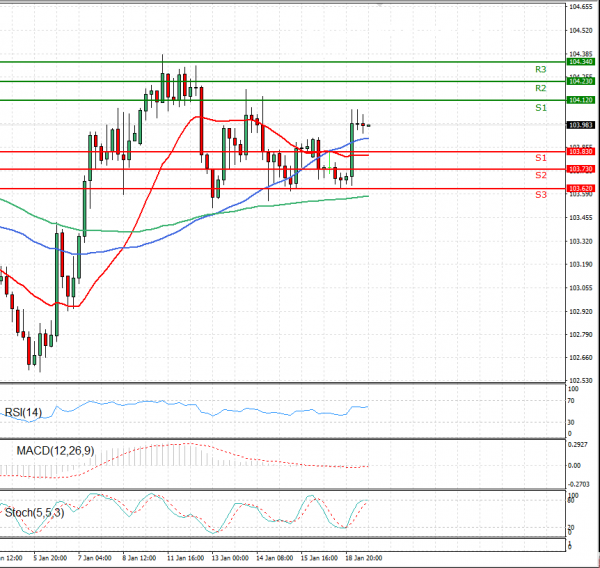Click the red 103.830 price tag
600x568 pixels.
pyautogui.click(x=581, y=152)
